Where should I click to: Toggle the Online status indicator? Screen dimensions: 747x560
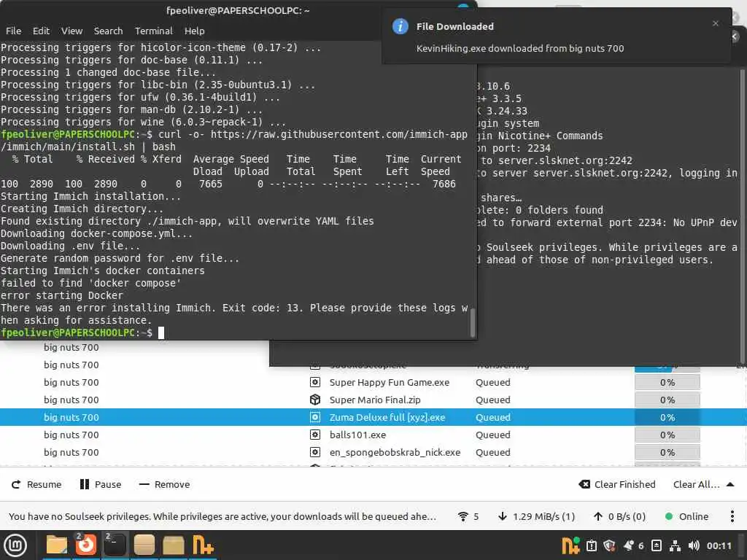686,516
